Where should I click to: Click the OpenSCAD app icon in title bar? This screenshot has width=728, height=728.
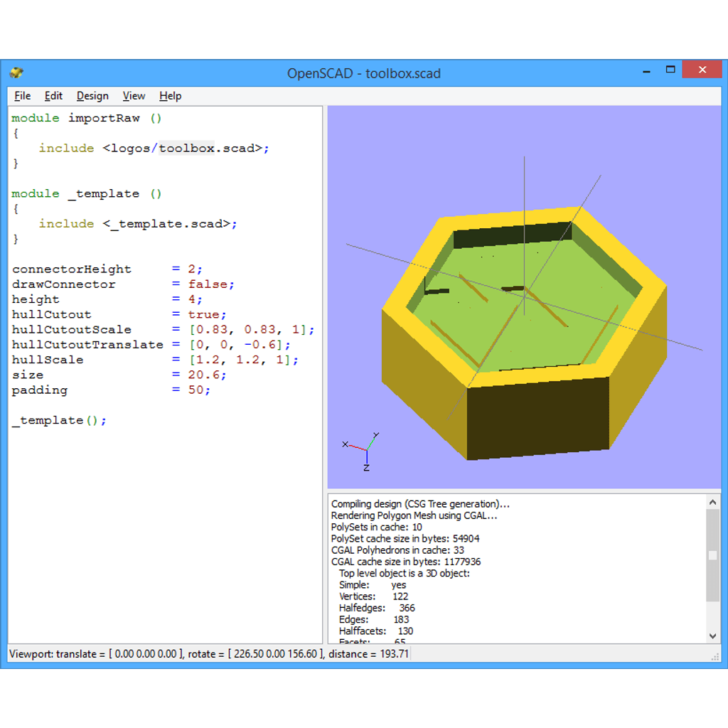(17, 73)
